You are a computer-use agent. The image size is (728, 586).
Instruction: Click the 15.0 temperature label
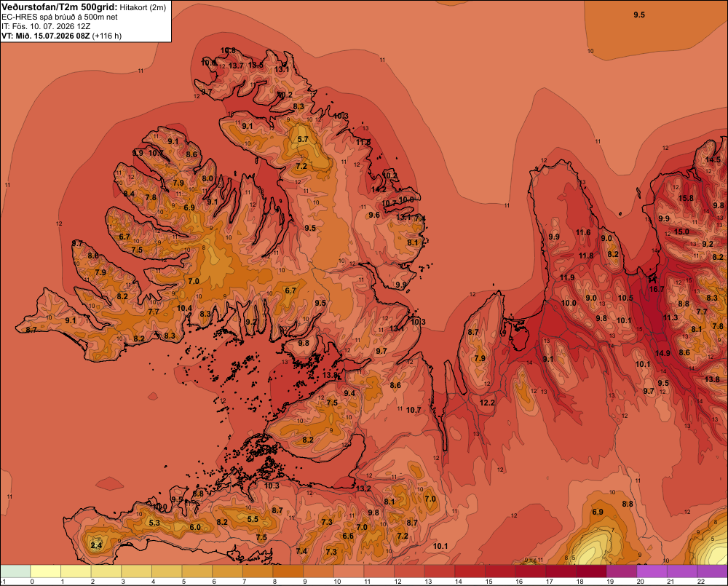tap(681, 231)
